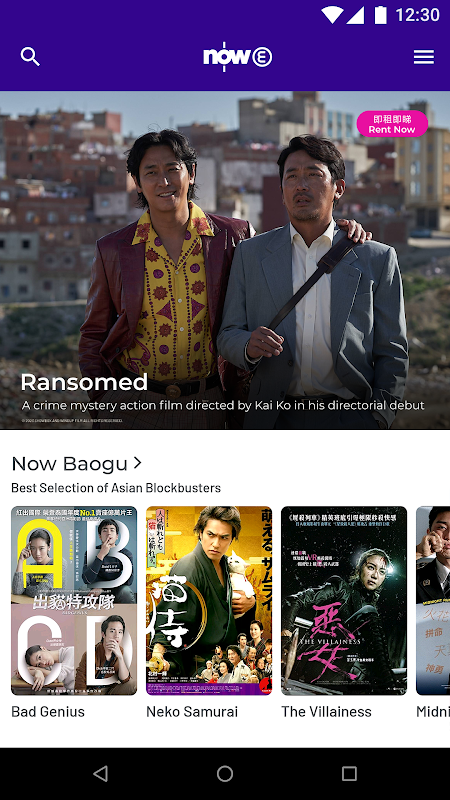This screenshot has height=800, width=450.
Task: Open the Neko Samurai poster
Action: click(x=209, y=601)
